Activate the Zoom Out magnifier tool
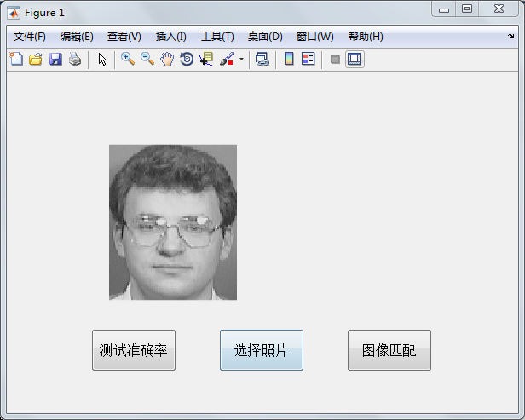This screenshot has height=420, width=525. [147, 60]
